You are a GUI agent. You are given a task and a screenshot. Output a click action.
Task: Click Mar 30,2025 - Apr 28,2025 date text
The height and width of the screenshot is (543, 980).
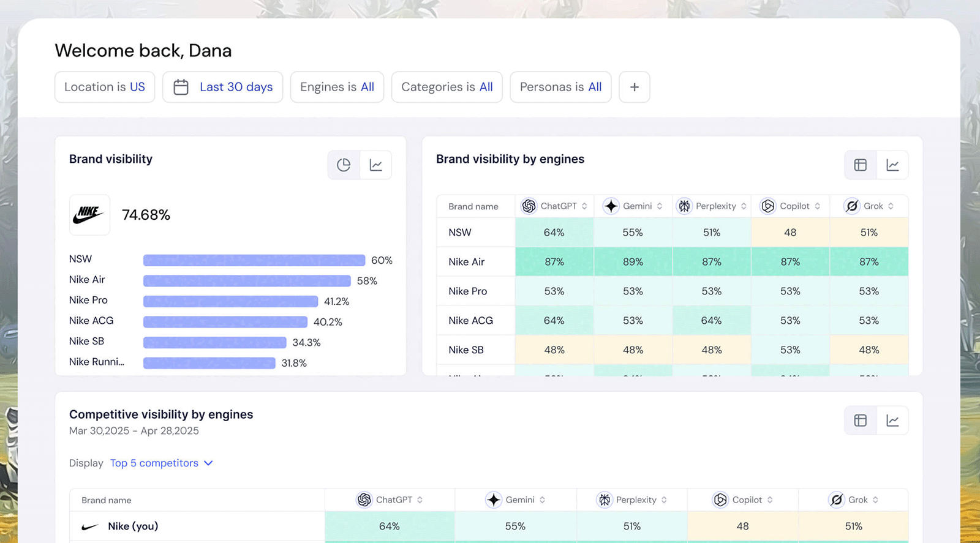[x=134, y=431]
